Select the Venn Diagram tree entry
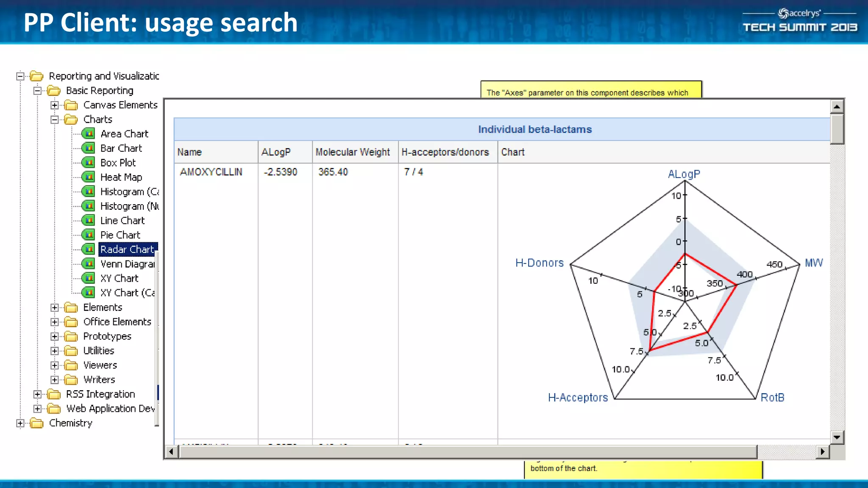Image resolution: width=868 pixels, height=488 pixels. pyautogui.click(x=128, y=264)
